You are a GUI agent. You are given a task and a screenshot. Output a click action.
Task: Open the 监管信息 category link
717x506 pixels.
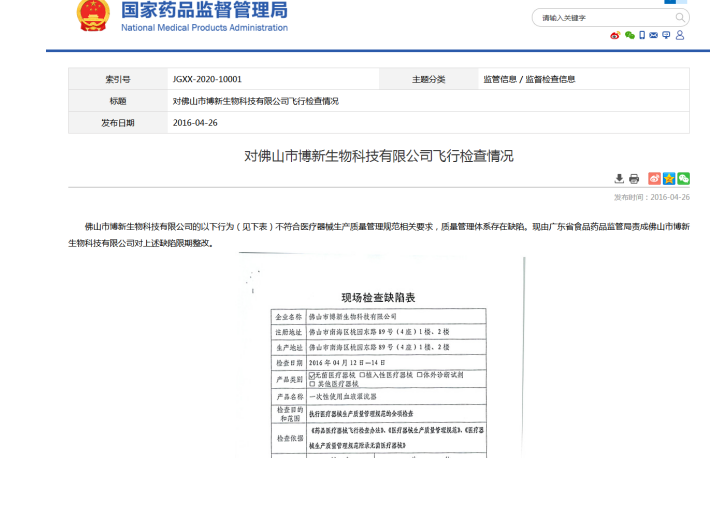pos(500,79)
